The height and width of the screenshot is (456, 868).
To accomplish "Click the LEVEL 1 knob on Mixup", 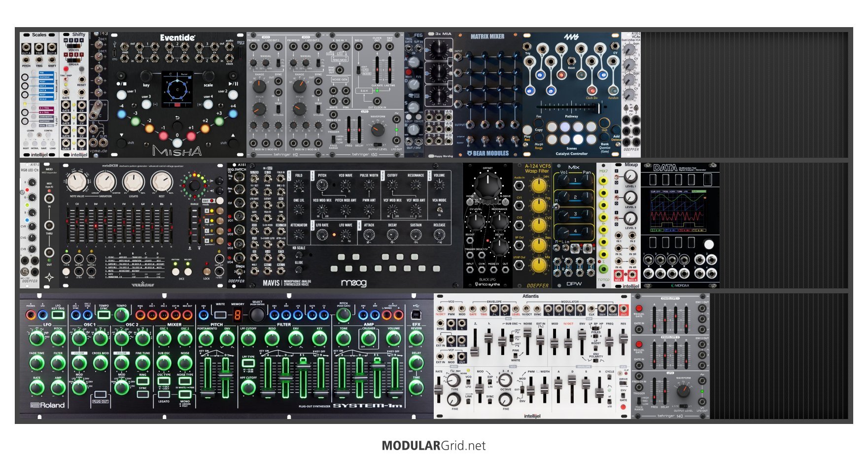I will (x=630, y=177).
